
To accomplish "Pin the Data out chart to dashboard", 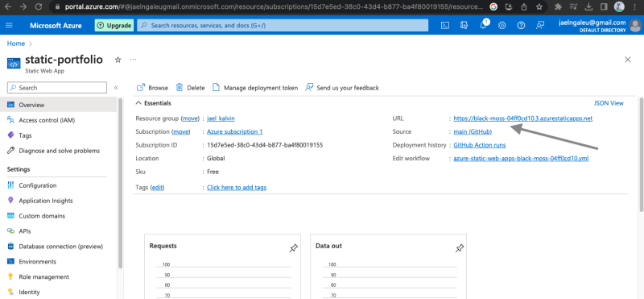I will point(460,248).
